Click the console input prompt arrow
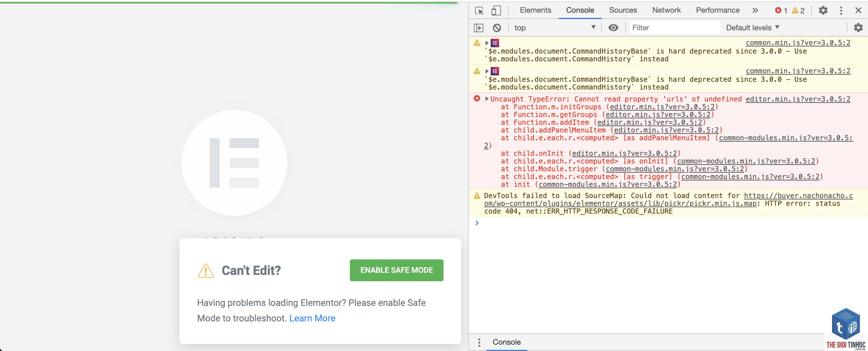The width and height of the screenshot is (868, 351). [x=477, y=223]
